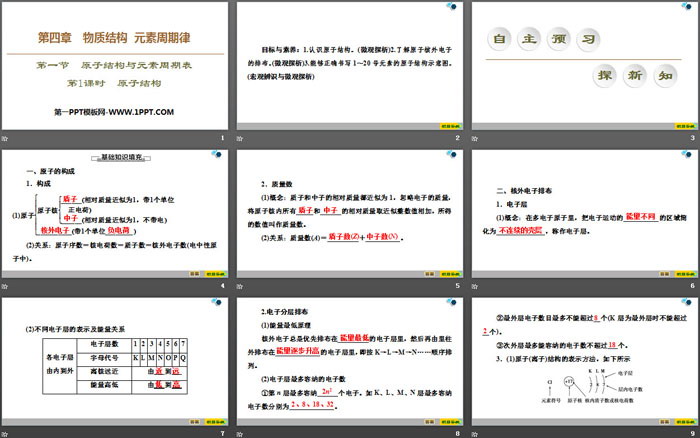
Task: Click the star icon below slide 1
Action: click(x=5, y=138)
